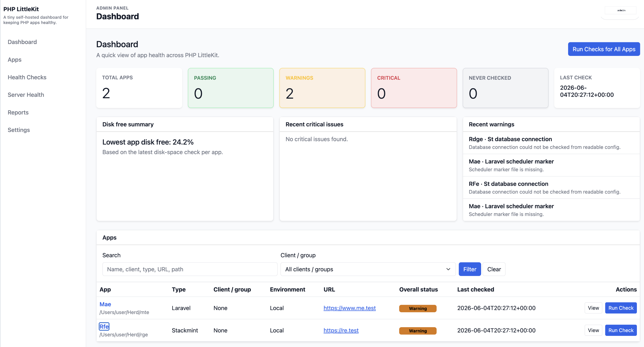Open https://www.me.test URL link
This screenshot has width=644, height=347.
click(x=350, y=308)
